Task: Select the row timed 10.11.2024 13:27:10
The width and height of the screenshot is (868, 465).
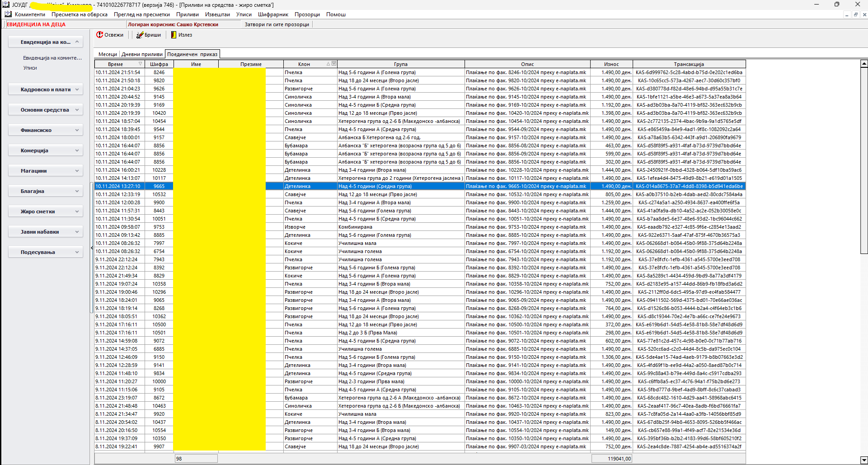Action: click(420, 186)
